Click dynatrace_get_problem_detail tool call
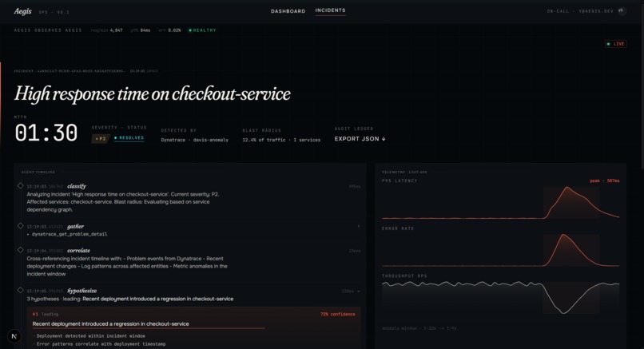Viewport: 644px width, 349px height. point(70,234)
